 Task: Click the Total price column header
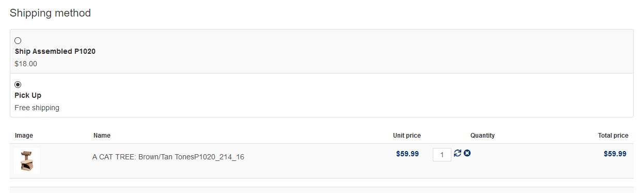(x=613, y=136)
